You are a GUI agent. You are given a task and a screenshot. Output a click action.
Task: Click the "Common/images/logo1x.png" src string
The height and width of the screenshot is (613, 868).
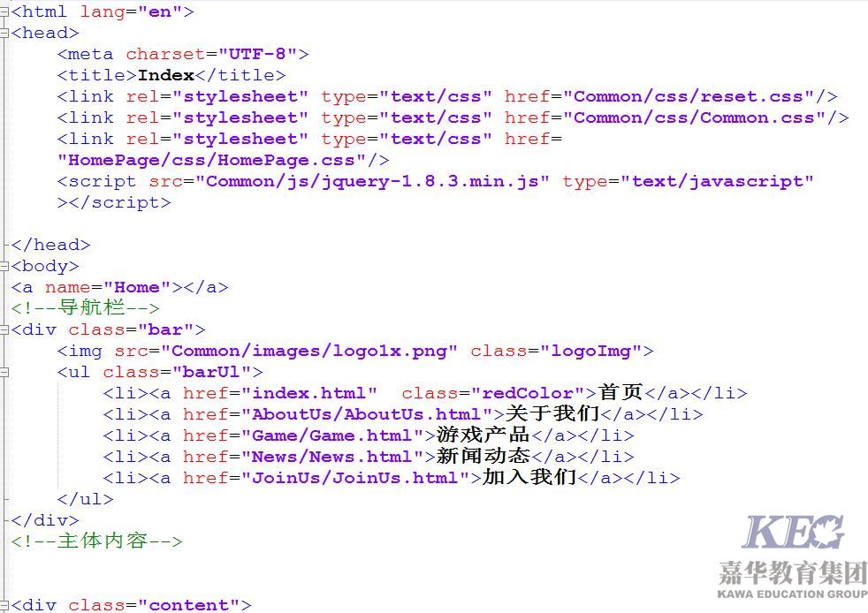(308, 352)
